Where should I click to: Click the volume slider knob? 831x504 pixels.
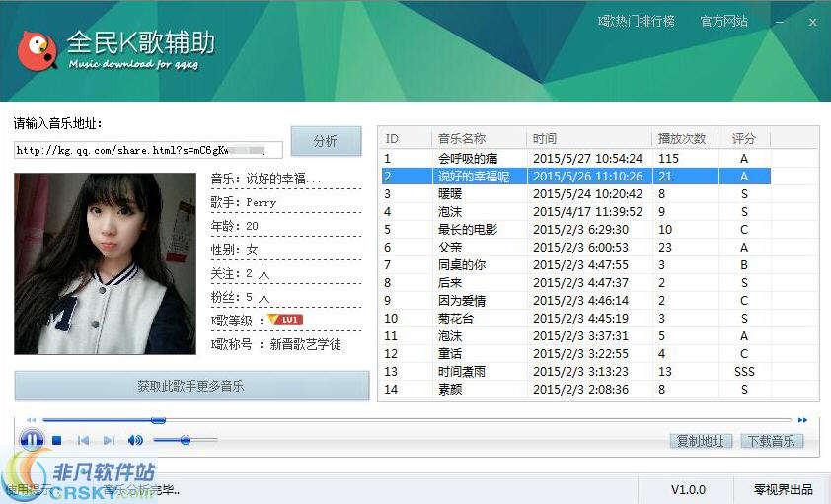186,440
